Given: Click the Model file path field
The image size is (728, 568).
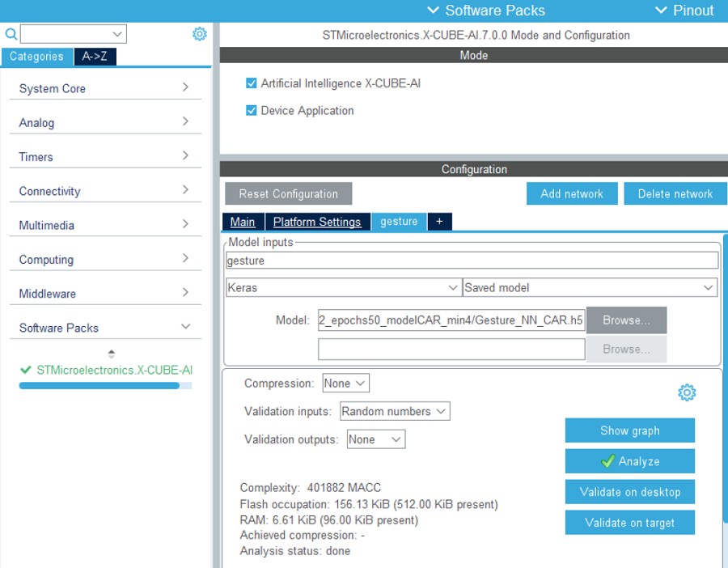Looking at the screenshot, I should [x=451, y=320].
